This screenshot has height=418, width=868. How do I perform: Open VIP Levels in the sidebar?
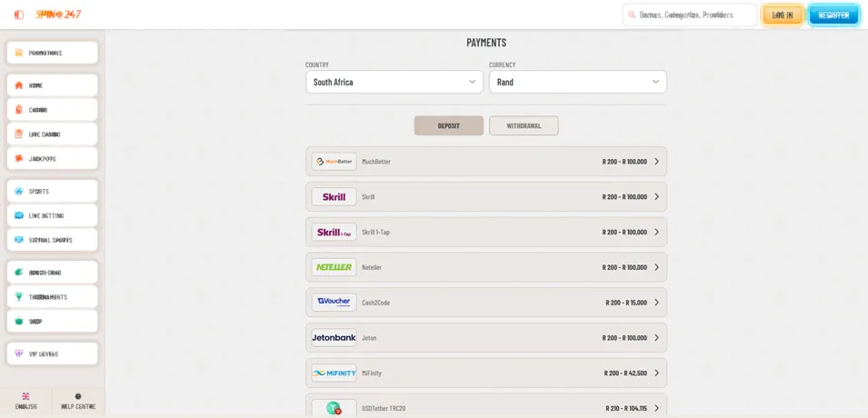52,354
